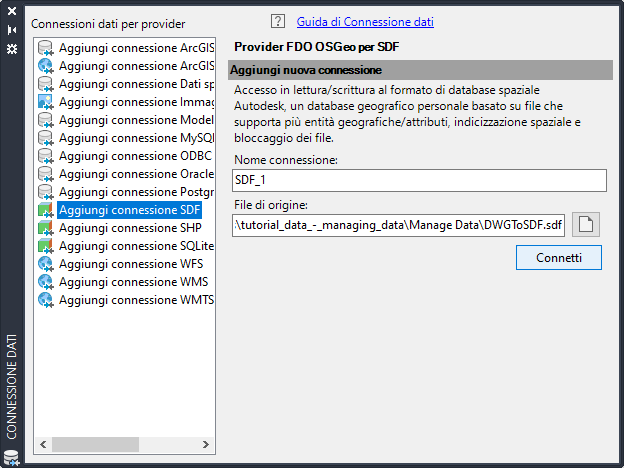624x468 pixels.
Task: Click the auto-hide palette icon
Action: pos(12,30)
